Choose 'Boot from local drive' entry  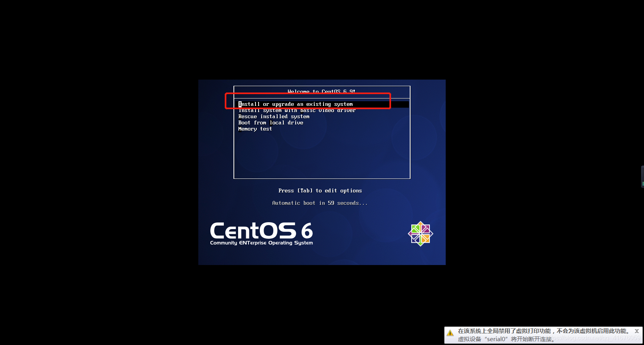tap(271, 123)
